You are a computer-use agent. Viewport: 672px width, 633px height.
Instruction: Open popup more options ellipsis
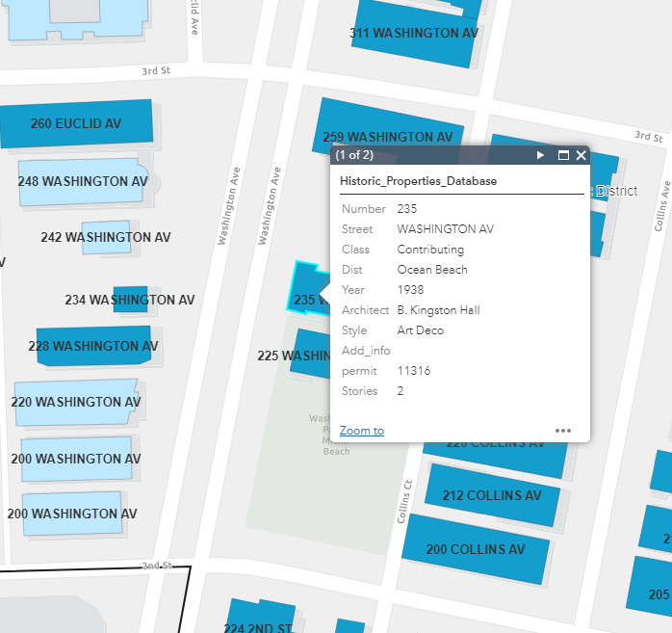[x=563, y=431]
